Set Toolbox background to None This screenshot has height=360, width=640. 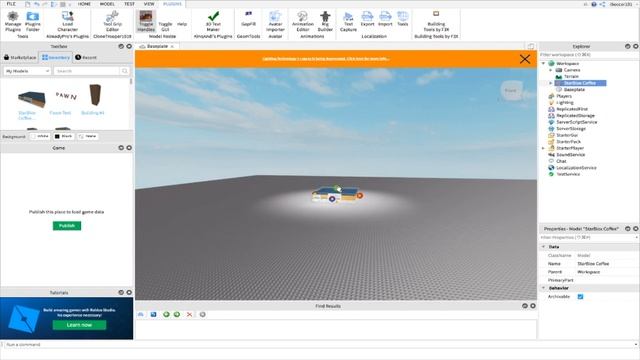pos(88,136)
